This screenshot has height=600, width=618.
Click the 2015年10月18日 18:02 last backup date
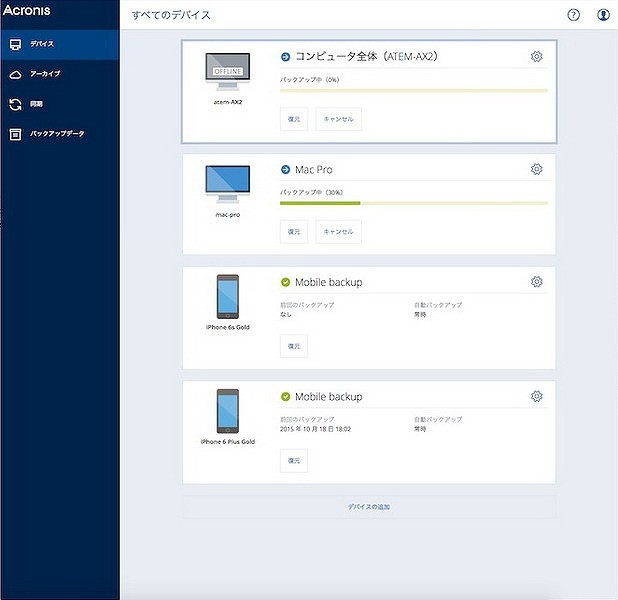(x=315, y=429)
